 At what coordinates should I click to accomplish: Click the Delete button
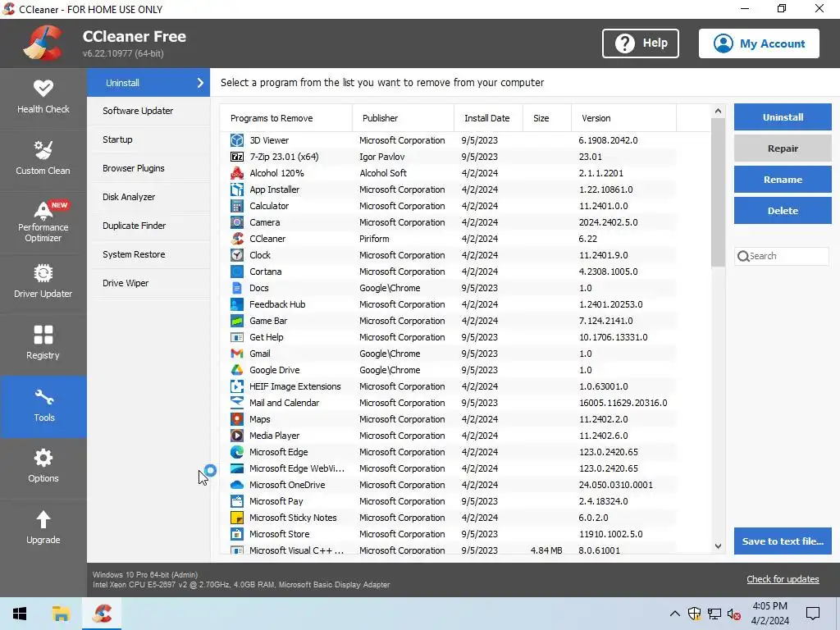pyautogui.click(x=782, y=211)
